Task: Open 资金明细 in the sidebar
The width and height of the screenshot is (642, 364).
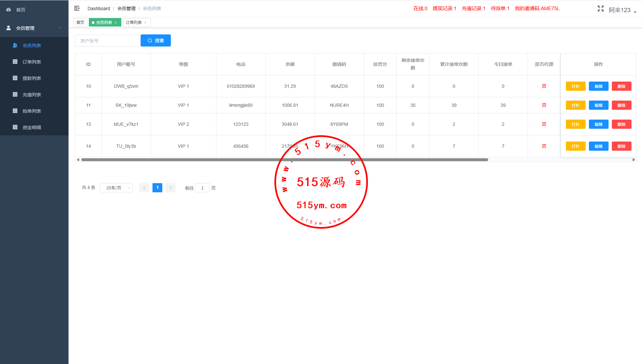Action: (31, 127)
